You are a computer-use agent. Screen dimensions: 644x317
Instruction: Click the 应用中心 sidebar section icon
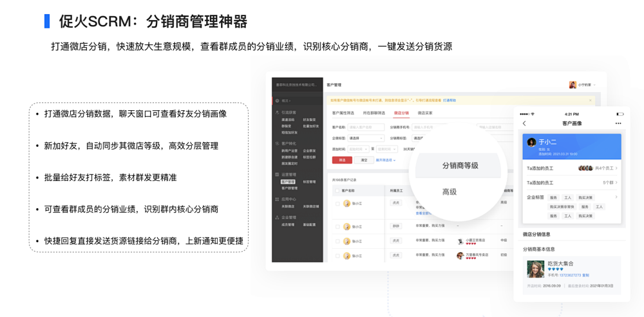277,200
